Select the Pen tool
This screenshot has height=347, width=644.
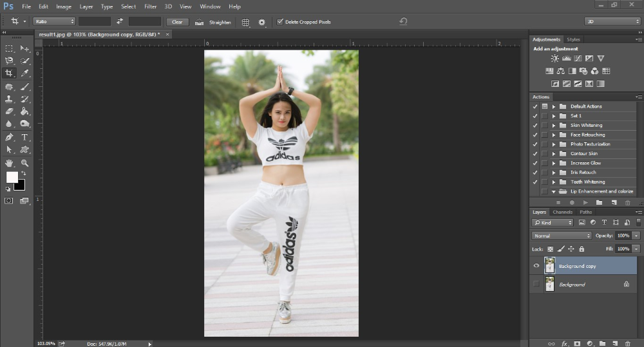pos(8,137)
